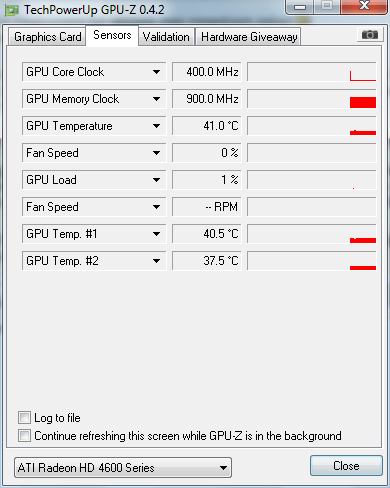Image resolution: width=390 pixels, height=488 pixels.
Task: Expand the GPU Load dropdown arrow
Action: 156,180
